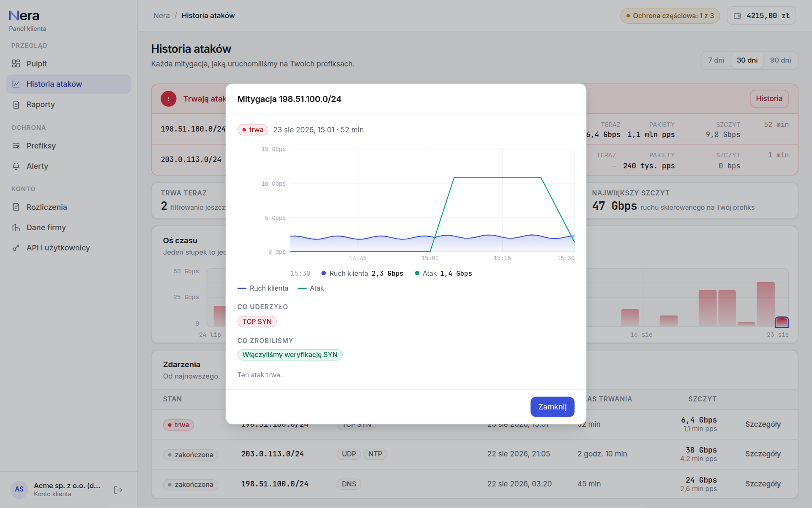Click the Alerty bell icon
The image size is (812, 508).
point(16,166)
